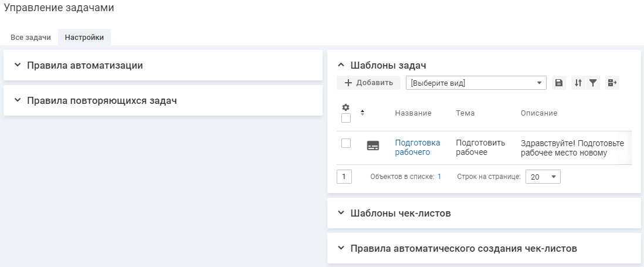Image resolution: width=644 pixels, height=267 pixels.
Task: Select all rows with the header checkbox
Action: point(346,118)
